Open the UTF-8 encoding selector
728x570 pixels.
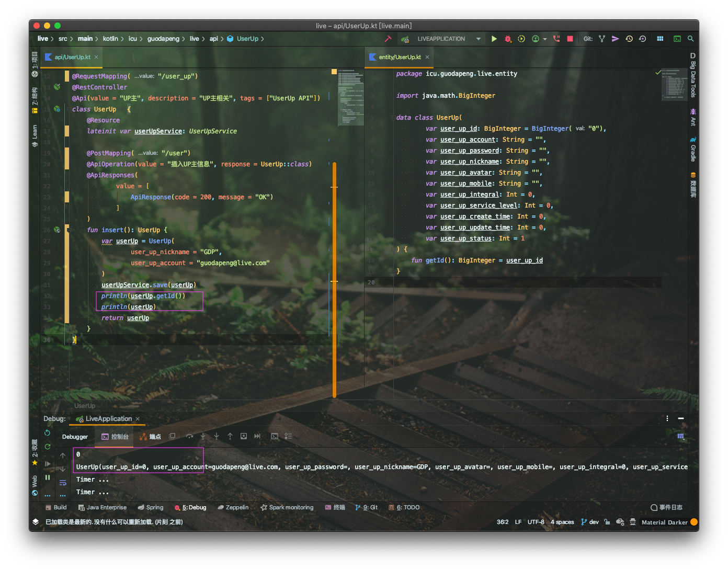coord(536,522)
